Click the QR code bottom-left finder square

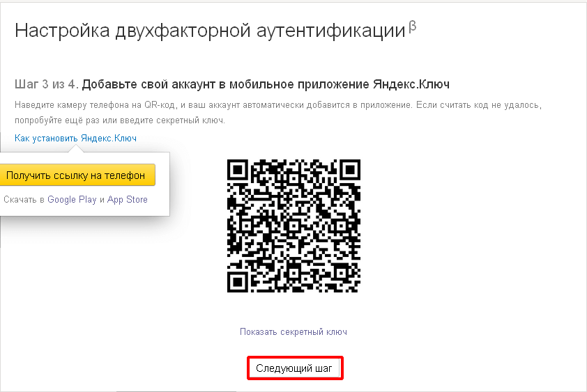point(237,282)
